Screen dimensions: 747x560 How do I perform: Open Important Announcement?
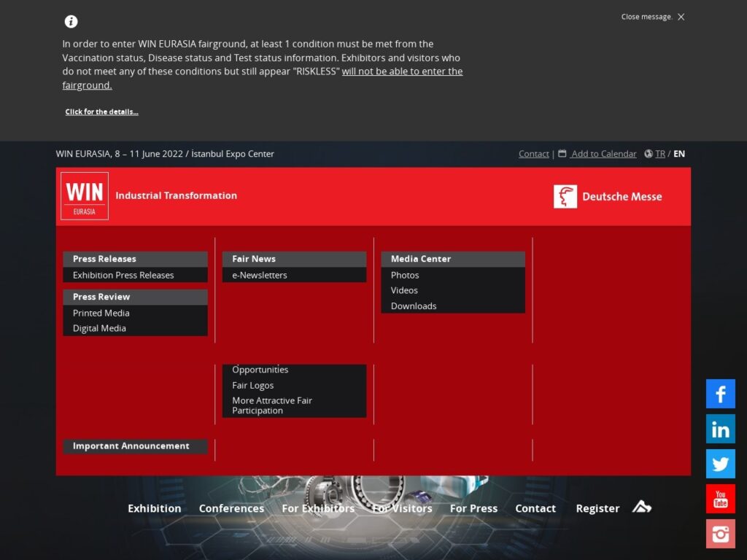tap(135, 446)
